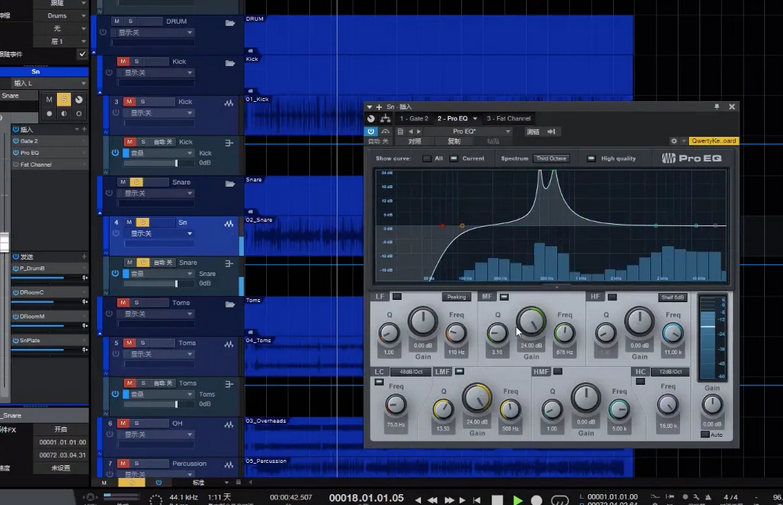Toggle the LC low cut filter on/off

pyautogui.click(x=379, y=382)
